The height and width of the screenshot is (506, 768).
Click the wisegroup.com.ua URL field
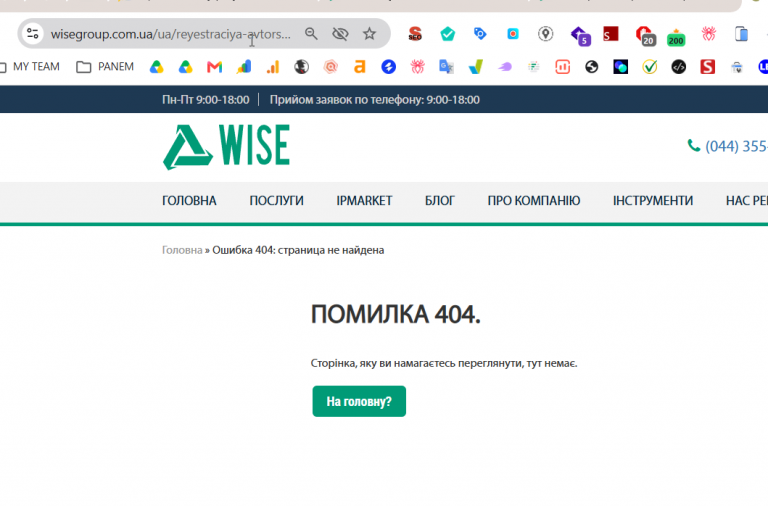[170, 34]
